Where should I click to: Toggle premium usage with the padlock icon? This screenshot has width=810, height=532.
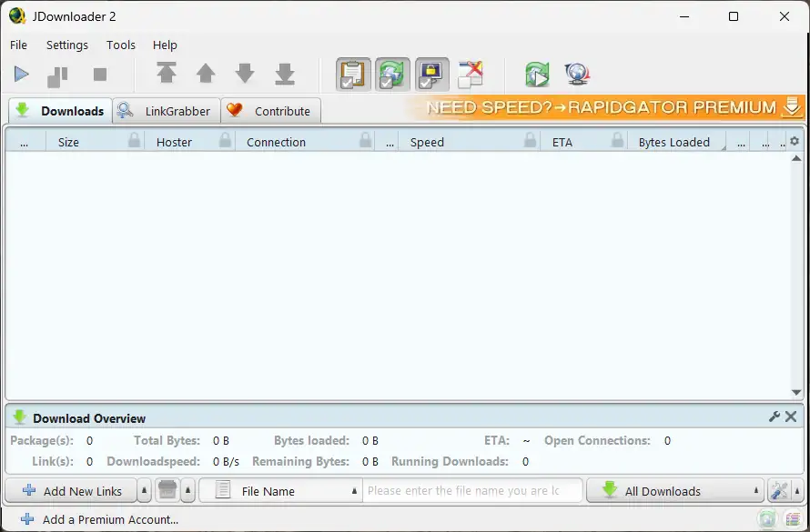[430, 75]
